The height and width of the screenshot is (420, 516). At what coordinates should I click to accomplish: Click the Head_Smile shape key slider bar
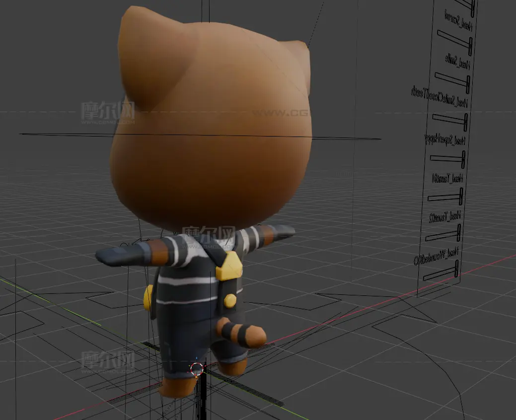452,83
